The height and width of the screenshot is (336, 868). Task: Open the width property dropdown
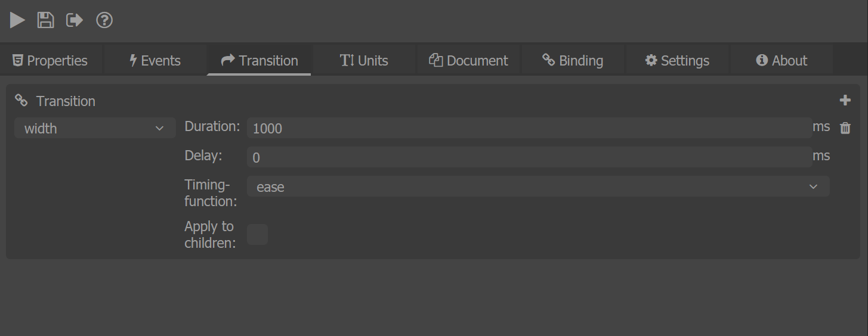coord(95,128)
